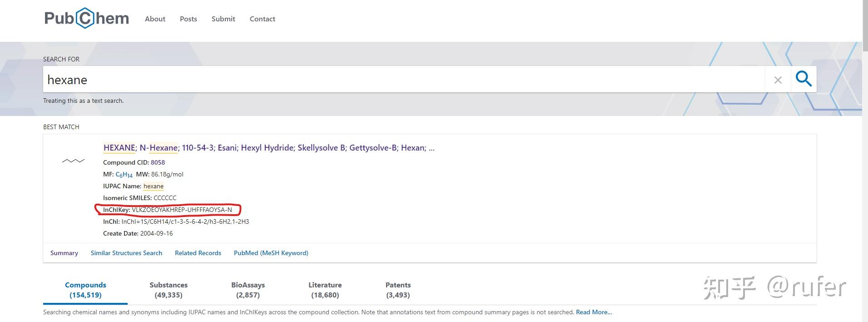Viewport: 868px width, 322px height.
Task: Click the hexane structure thumbnail
Action: 73,161
